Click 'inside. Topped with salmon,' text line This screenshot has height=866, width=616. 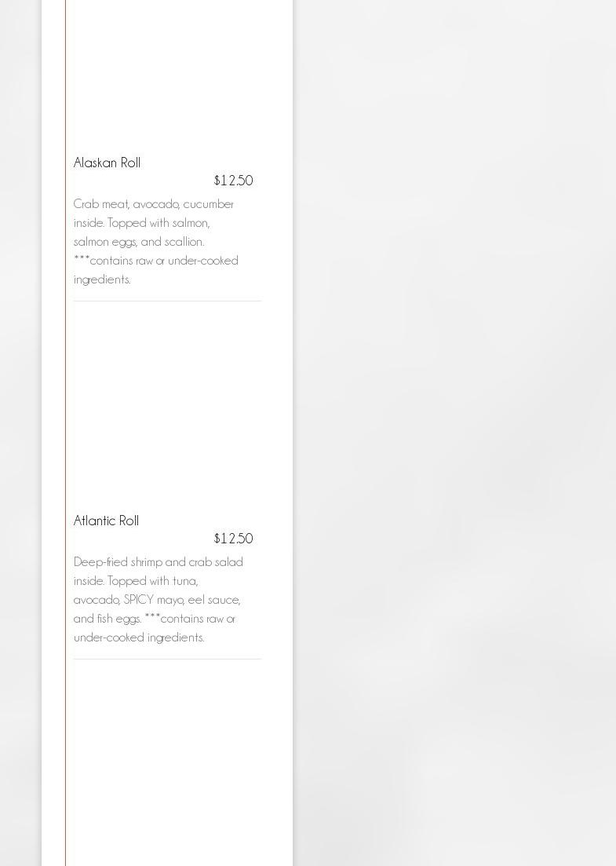pyautogui.click(x=141, y=223)
